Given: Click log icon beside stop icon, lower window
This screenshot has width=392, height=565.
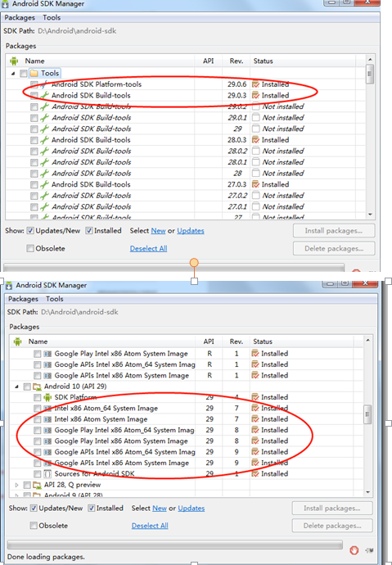Looking at the screenshot, I should [x=369, y=550].
